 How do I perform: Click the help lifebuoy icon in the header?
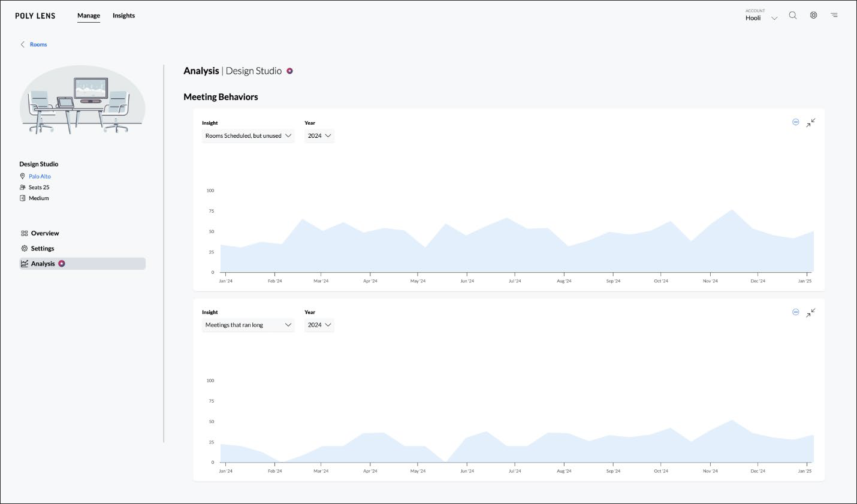point(813,15)
